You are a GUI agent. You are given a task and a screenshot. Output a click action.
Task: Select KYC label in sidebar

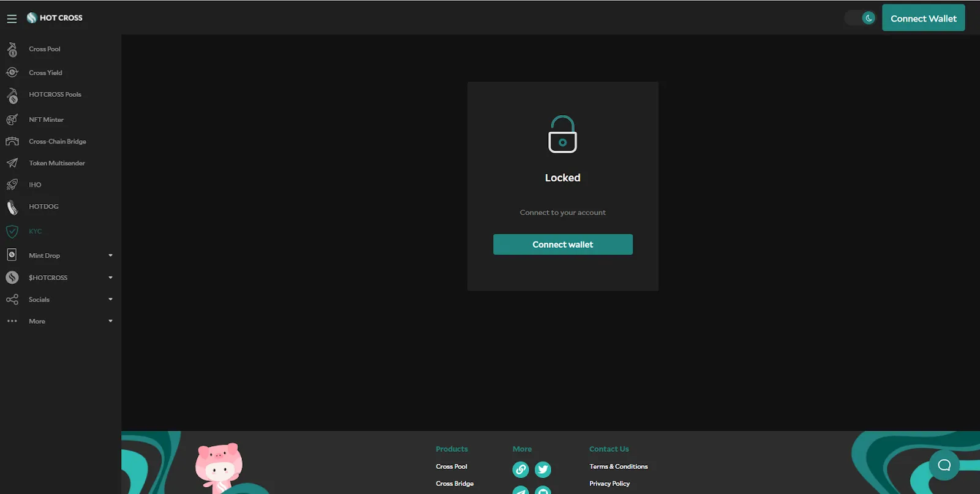point(36,231)
